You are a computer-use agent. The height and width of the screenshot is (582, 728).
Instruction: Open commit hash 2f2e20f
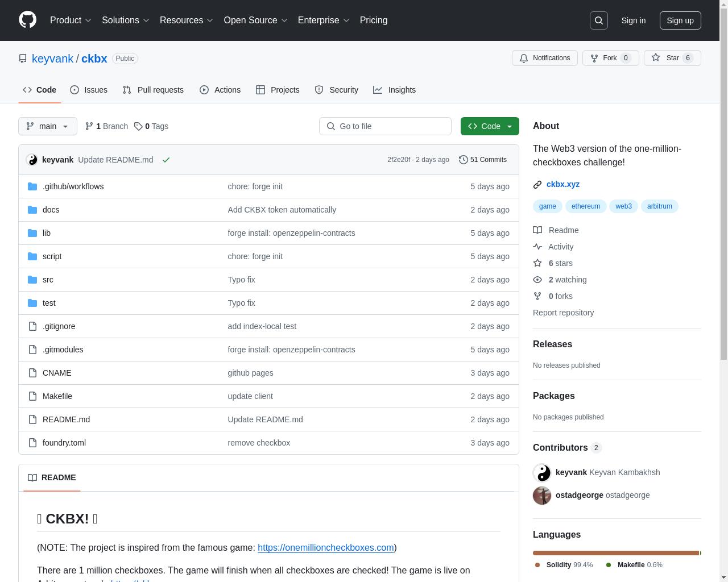[x=399, y=160]
